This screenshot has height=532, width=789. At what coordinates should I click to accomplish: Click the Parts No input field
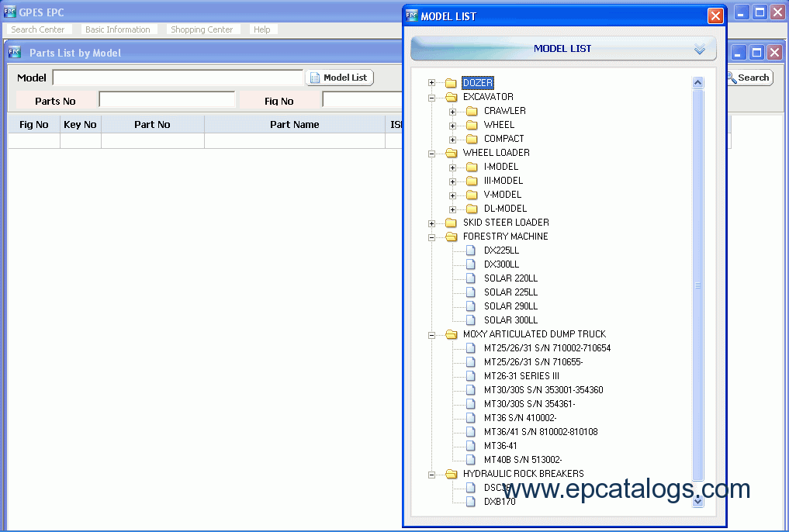[x=167, y=99]
